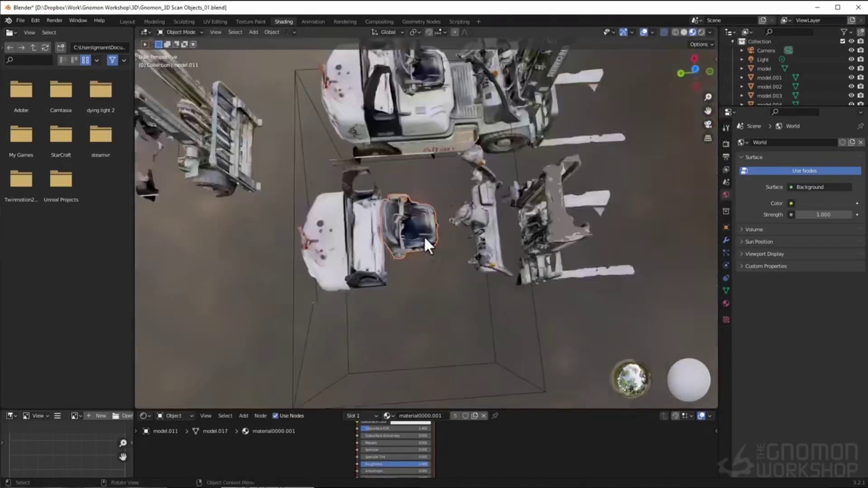
Task: Open the Object Data properties triangle icon
Action: click(x=726, y=291)
